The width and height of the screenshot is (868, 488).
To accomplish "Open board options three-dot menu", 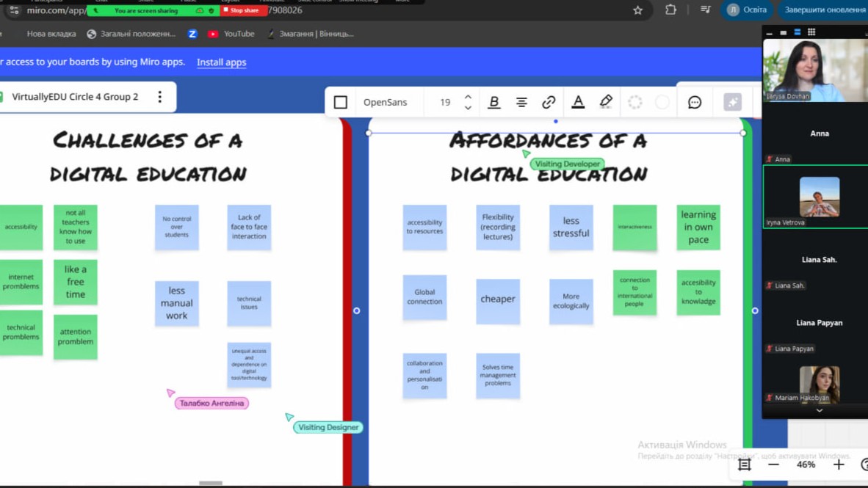I will [160, 97].
